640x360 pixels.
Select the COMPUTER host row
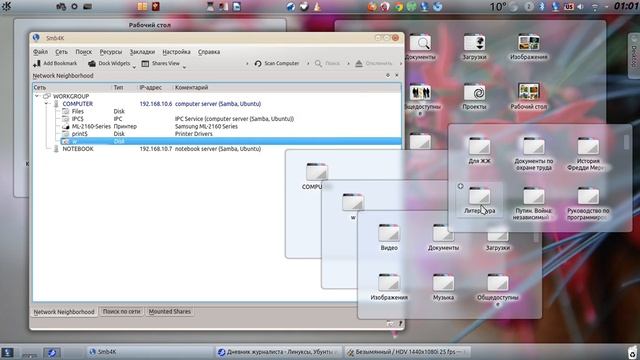[x=217, y=104]
